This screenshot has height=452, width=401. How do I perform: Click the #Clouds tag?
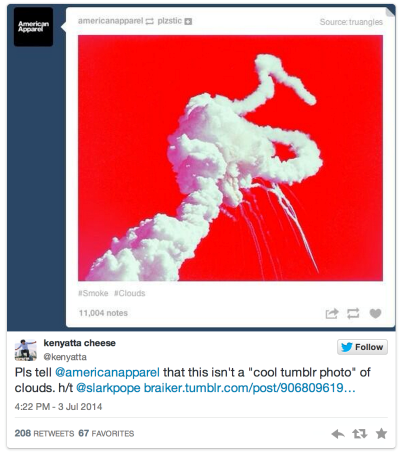(130, 293)
